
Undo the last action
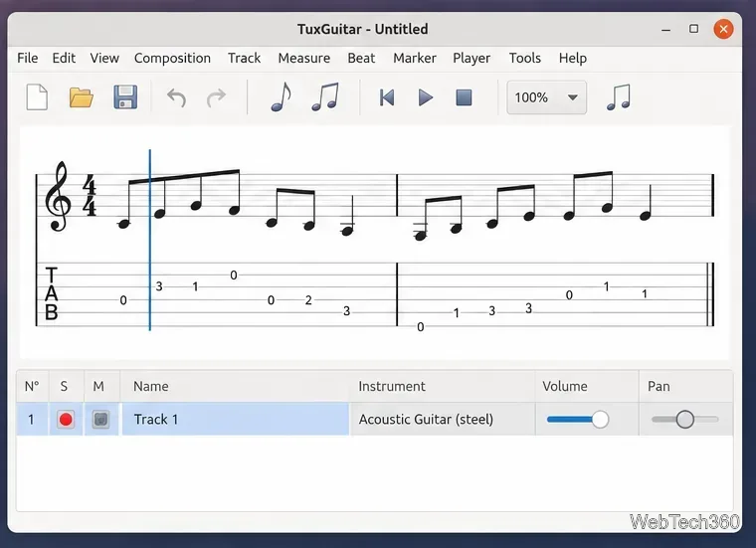[x=176, y=97]
